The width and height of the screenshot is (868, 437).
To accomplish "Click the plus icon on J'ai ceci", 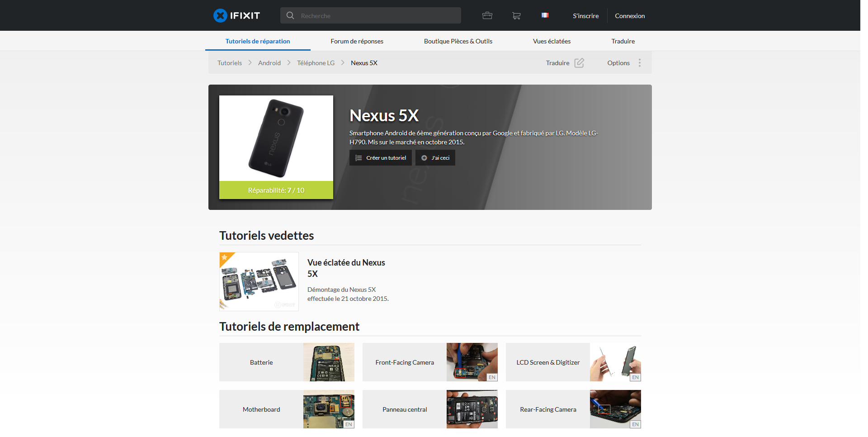I will pyautogui.click(x=424, y=158).
